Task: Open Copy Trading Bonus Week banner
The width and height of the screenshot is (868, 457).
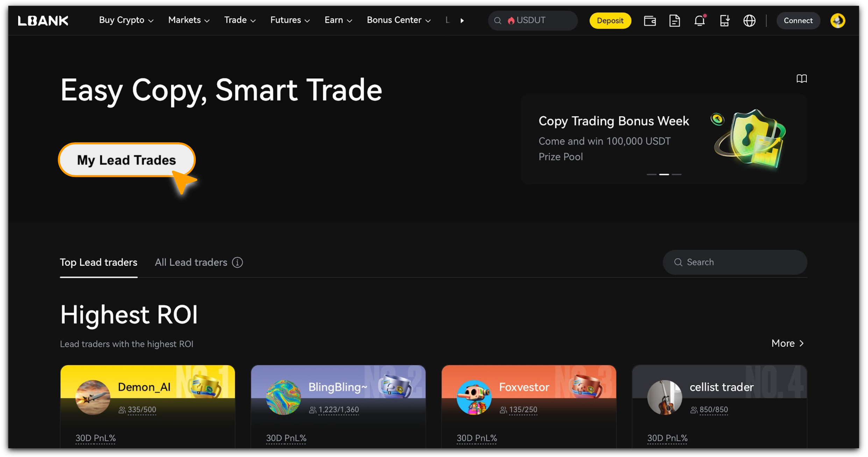Action: pyautogui.click(x=664, y=139)
